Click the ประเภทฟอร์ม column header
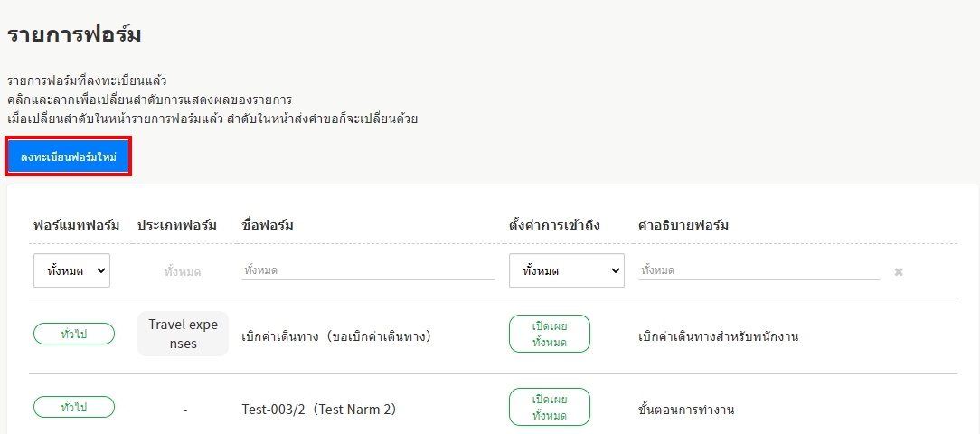This screenshot has height=434, width=980. click(177, 225)
